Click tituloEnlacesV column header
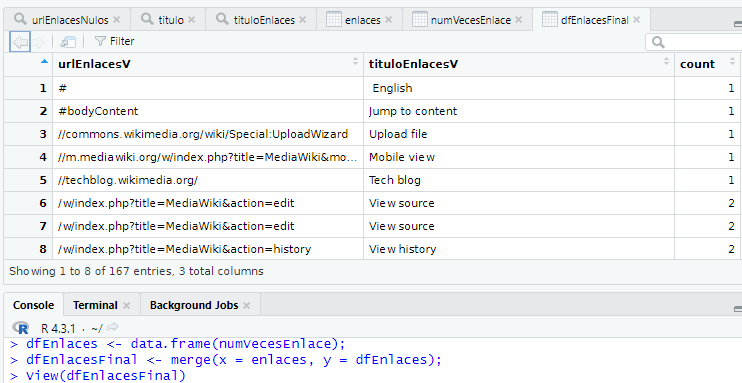Viewport: 742px width, 383px height. click(x=519, y=64)
